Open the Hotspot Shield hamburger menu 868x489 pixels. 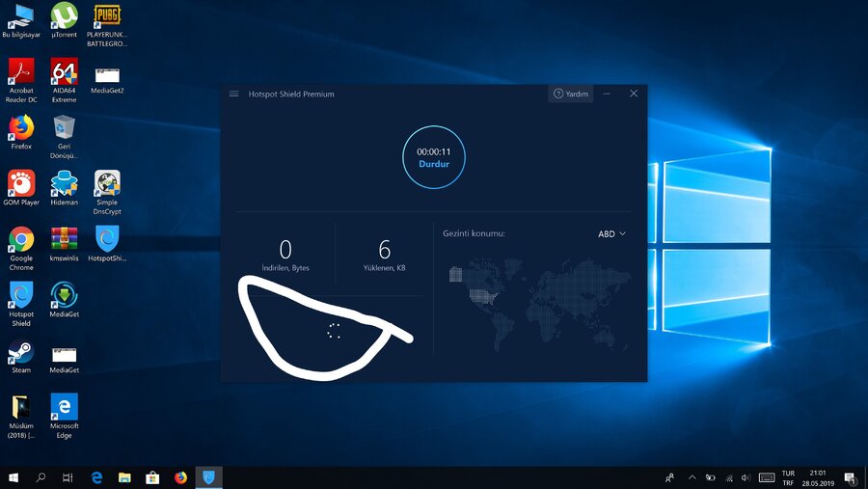(x=233, y=94)
